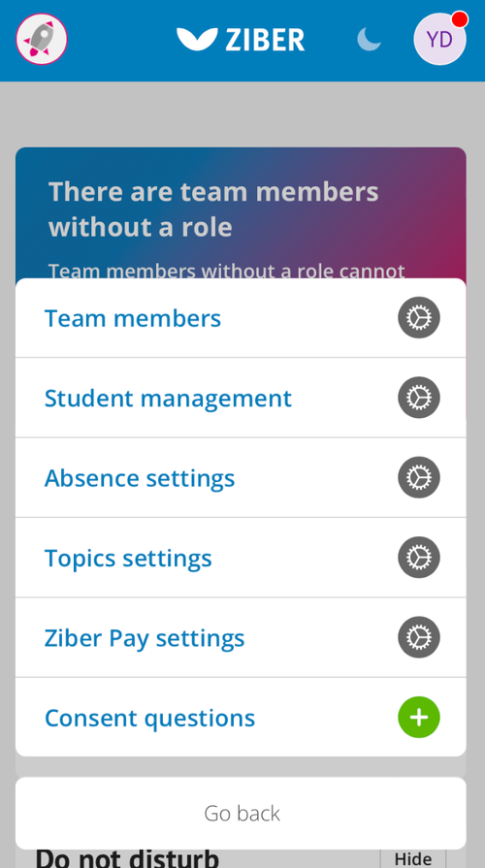Toggle dark mode with the moon icon
The height and width of the screenshot is (868, 485).
pyautogui.click(x=370, y=40)
